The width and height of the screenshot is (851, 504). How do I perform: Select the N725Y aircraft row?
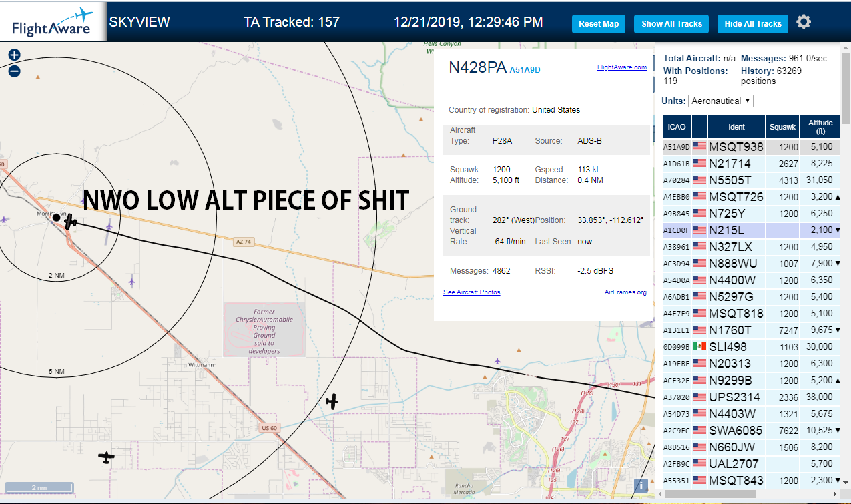(751, 214)
